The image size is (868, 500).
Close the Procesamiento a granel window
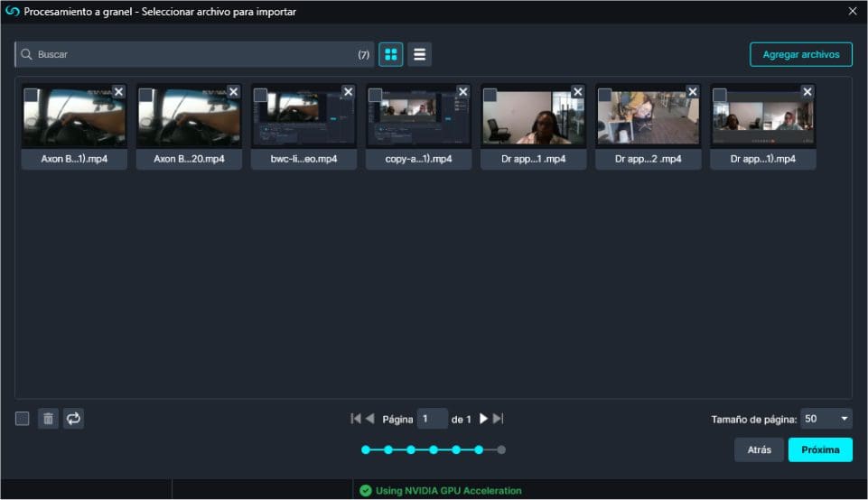pyautogui.click(x=853, y=11)
